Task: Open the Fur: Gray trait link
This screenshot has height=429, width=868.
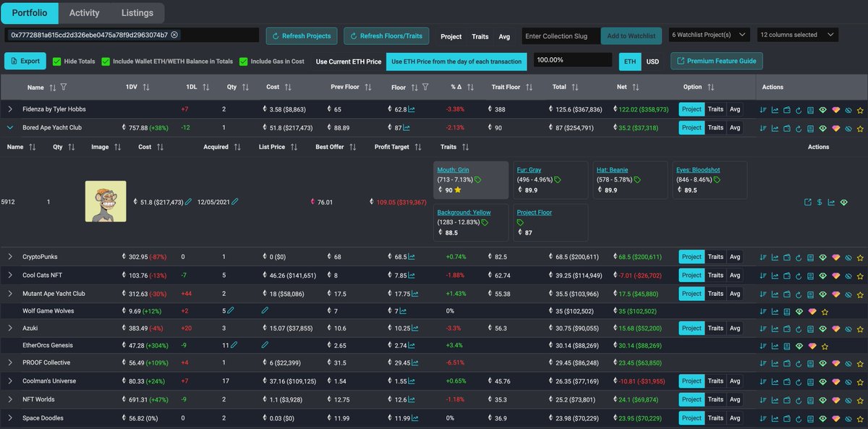Action: click(x=529, y=169)
